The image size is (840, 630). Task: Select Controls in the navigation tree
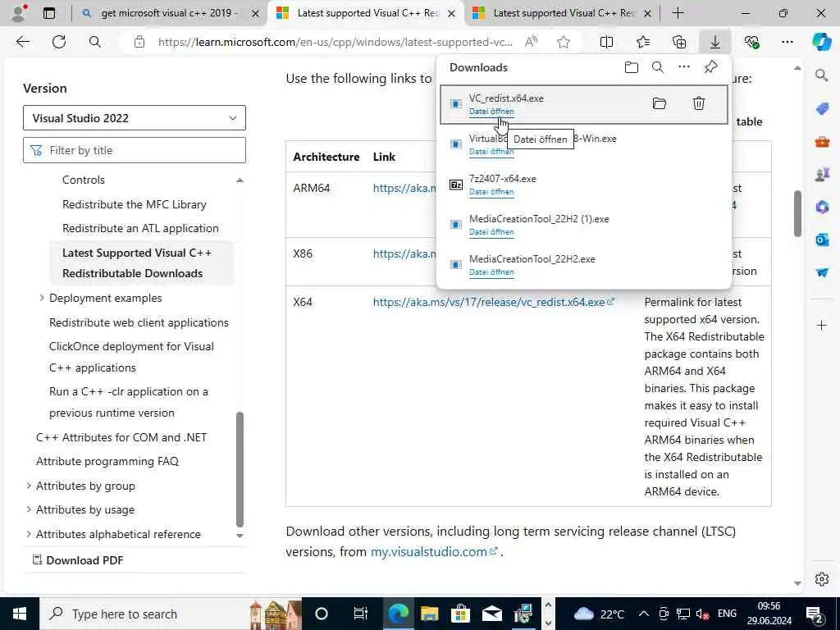(x=83, y=180)
